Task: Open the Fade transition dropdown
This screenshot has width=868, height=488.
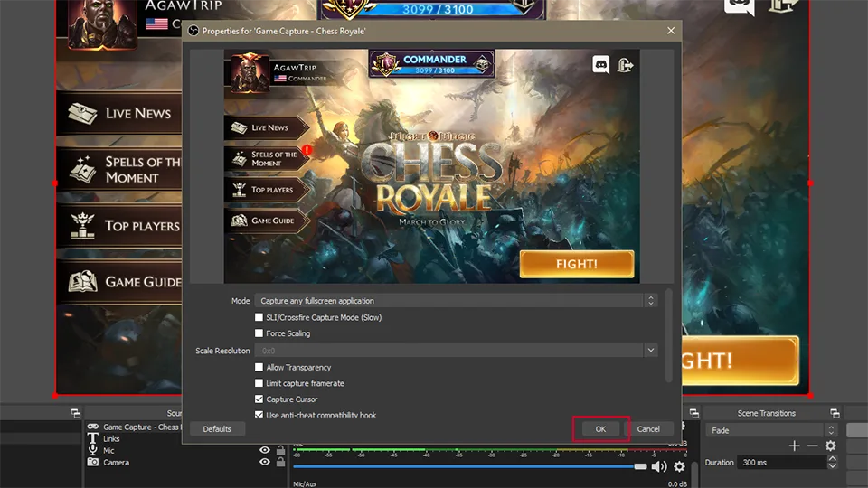Action: pos(770,430)
